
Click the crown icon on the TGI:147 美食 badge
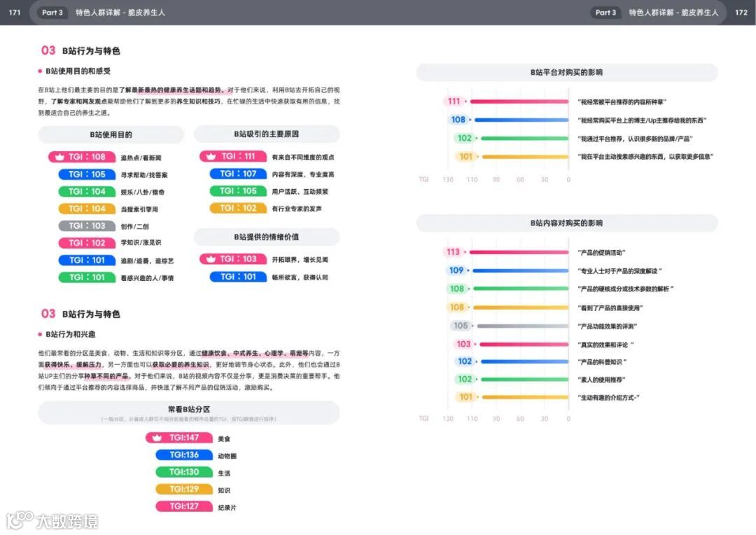157,438
